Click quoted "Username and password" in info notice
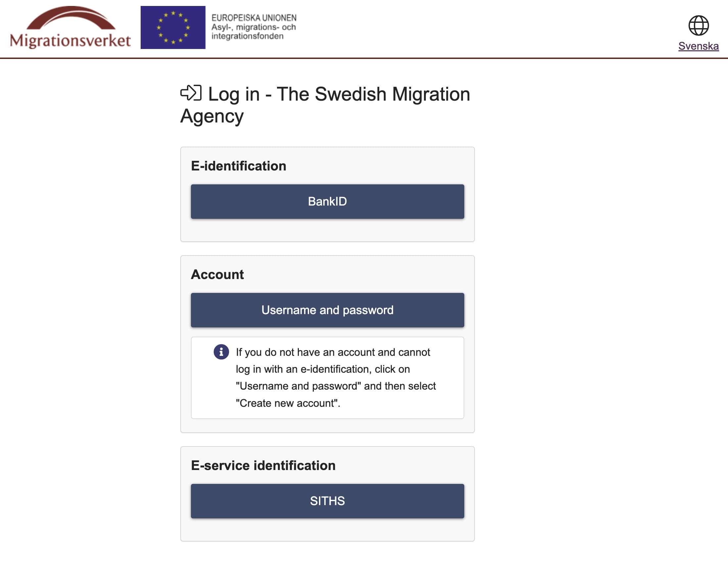The image size is (728, 566). pyautogui.click(x=298, y=386)
